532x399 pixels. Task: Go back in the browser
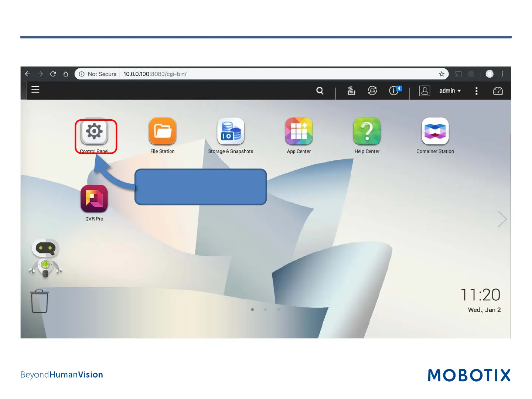[28, 74]
